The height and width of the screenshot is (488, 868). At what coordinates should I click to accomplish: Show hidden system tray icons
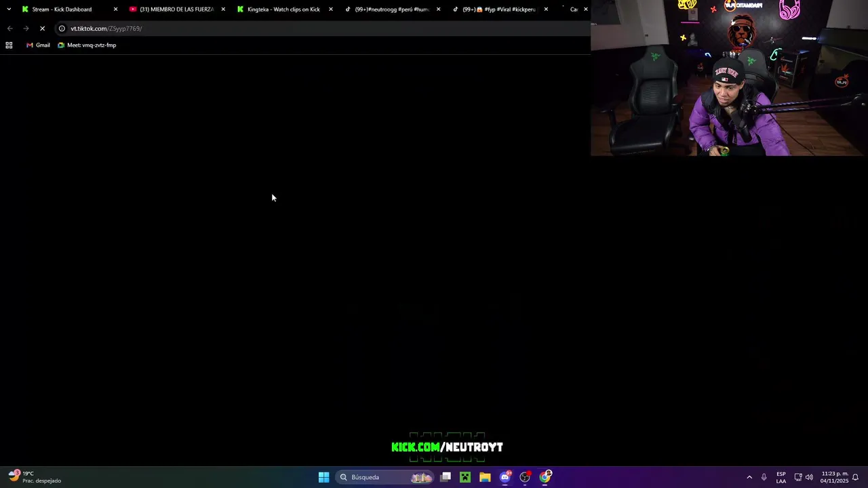pos(749,477)
